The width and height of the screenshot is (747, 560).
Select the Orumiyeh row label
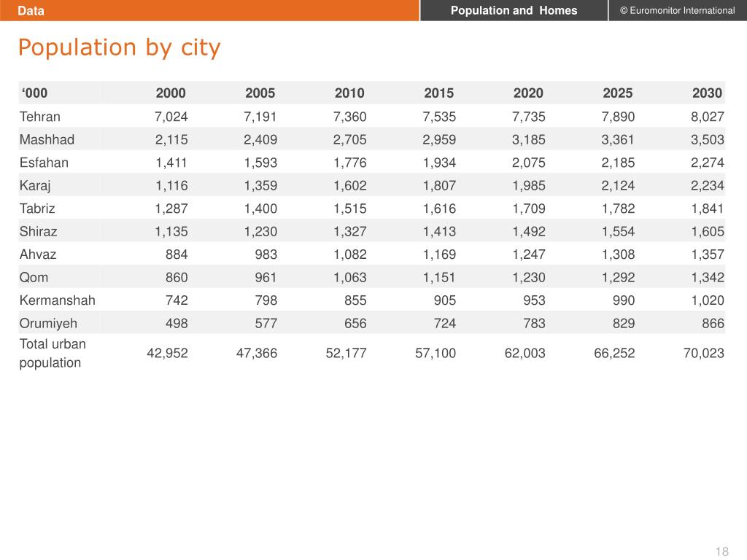48,324
